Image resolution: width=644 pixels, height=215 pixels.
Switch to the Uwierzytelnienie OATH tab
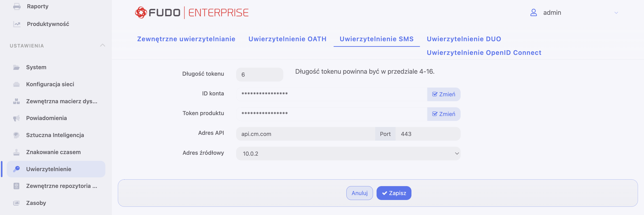point(287,39)
